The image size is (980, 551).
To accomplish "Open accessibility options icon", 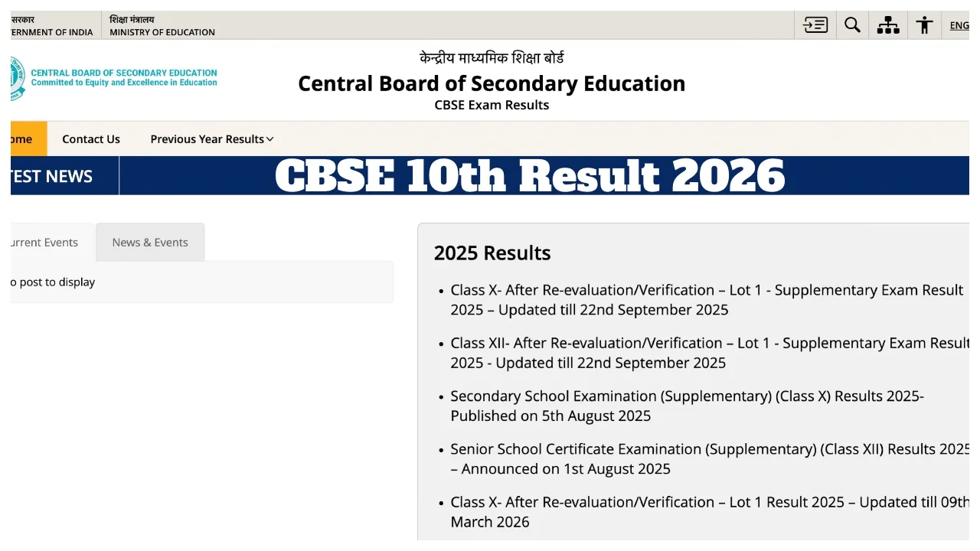I will pos(924,25).
